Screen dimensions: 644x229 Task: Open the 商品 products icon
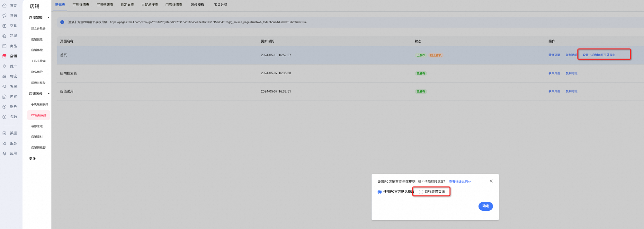click(x=4, y=46)
